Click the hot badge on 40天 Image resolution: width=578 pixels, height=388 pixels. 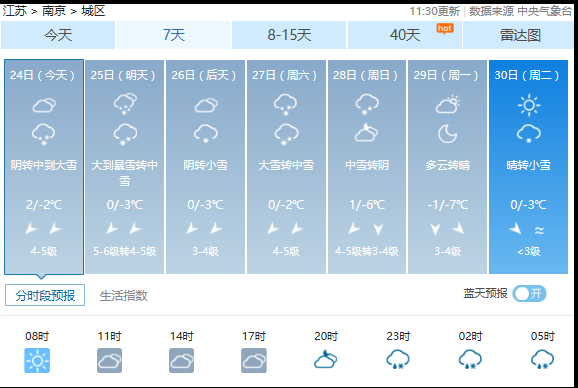445,28
